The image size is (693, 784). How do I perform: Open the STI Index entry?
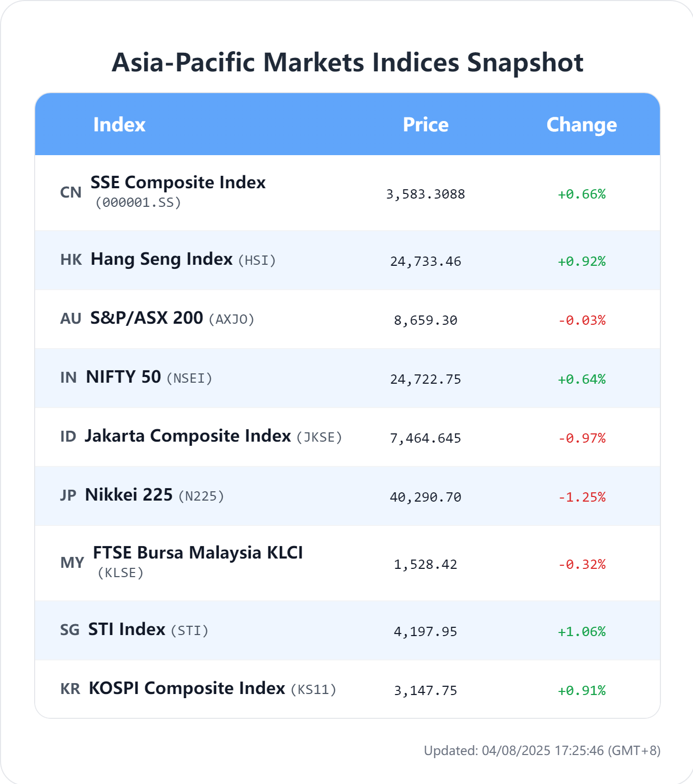(127, 629)
